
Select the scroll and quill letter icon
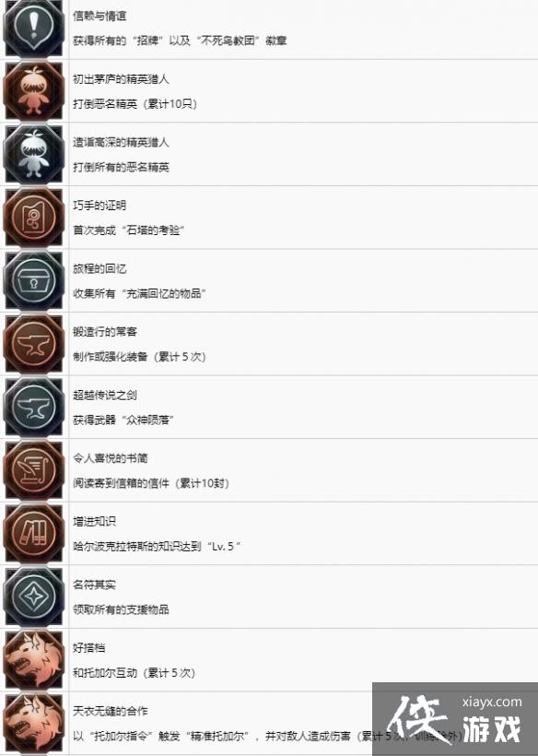34,469
